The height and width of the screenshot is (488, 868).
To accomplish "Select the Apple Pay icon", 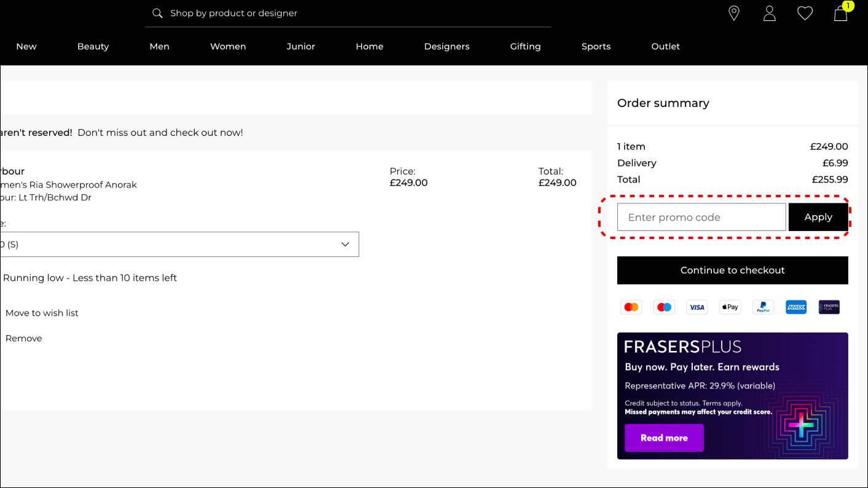I will (x=730, y=307).
